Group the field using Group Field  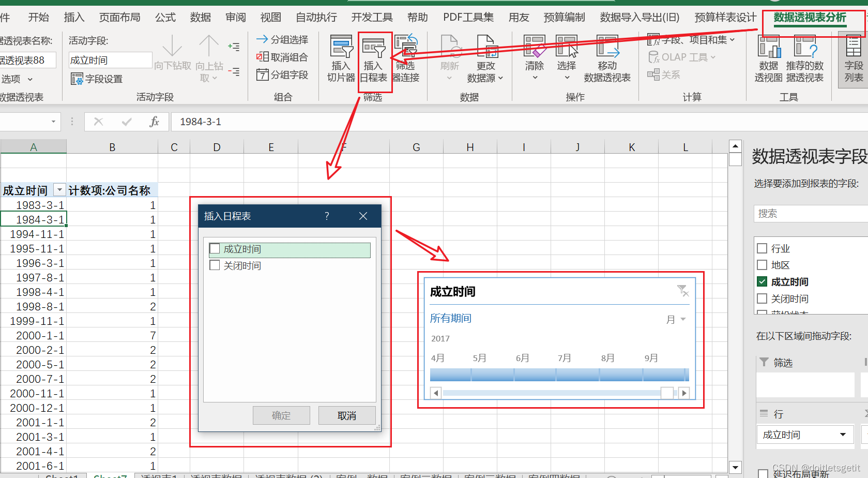point(282,74)
